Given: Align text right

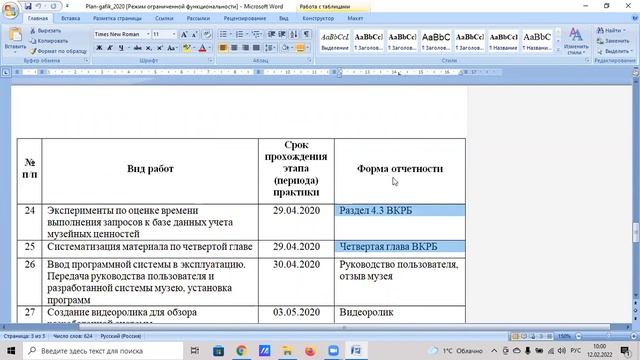Looking at the screenshot, I should click(x=245, y=48).
